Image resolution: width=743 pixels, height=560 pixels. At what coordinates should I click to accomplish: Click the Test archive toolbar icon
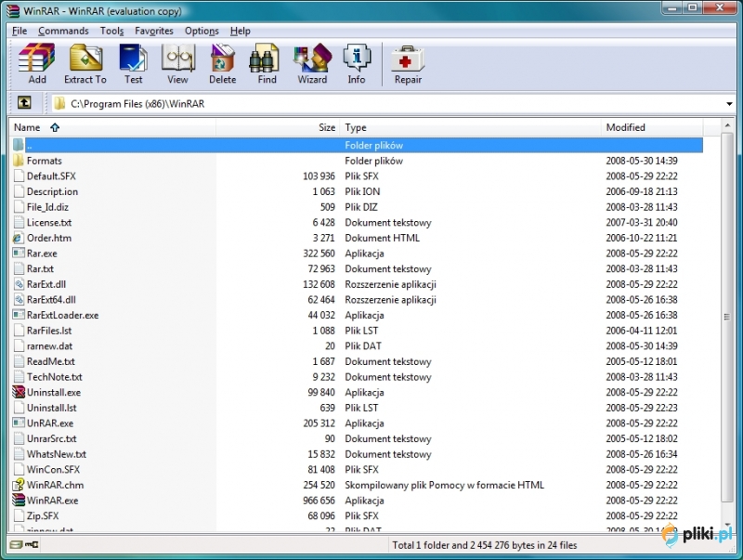pyautogui.click(x=133, y=58)
